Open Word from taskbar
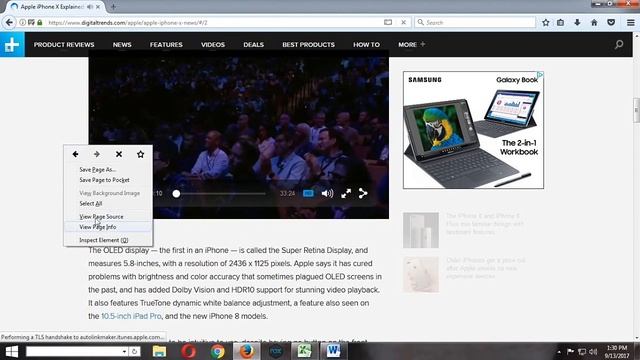The height and width of the screenshot is (360, 640). tap(333, 351)
